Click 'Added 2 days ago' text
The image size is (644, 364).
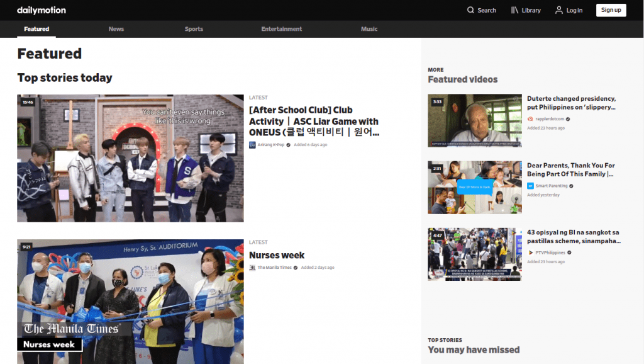tap(318, 268)
